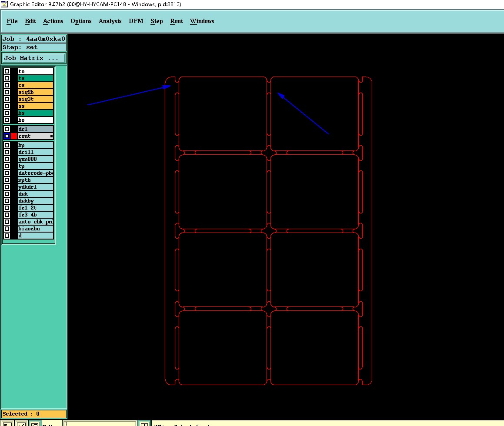Select the ydkdrl layer name
The height and width of the screenshot is (426, 504).
coord(35,187)
